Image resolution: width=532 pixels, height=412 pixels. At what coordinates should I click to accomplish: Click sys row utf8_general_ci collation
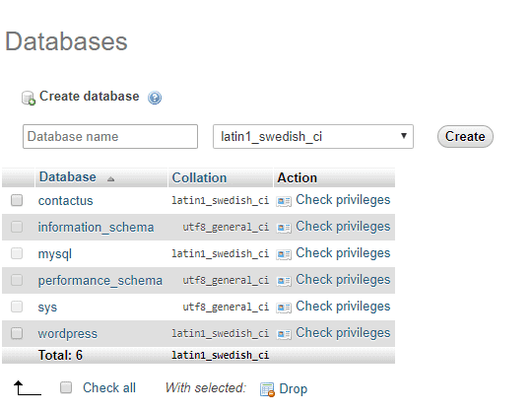[x=226, y=308]
